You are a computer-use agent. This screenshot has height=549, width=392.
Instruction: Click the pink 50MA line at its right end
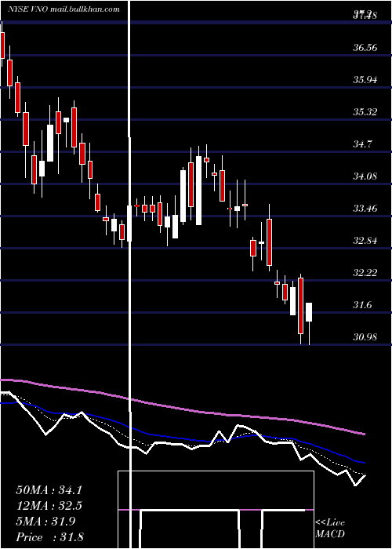(363, 434)
